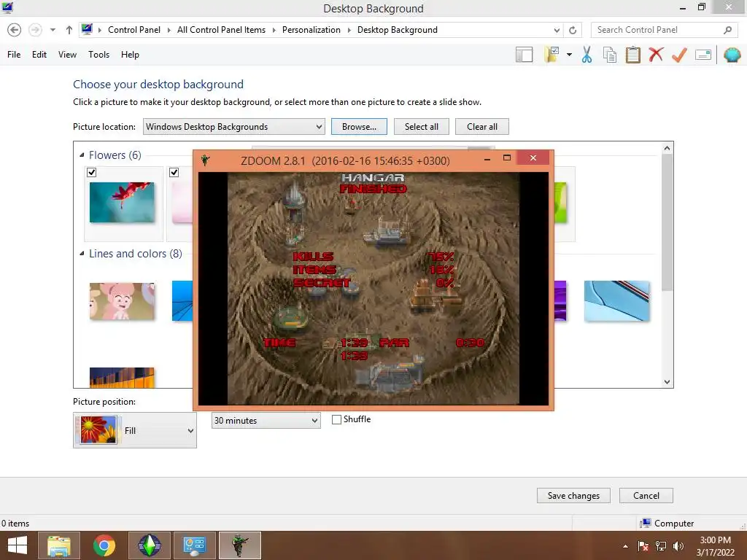Click the Back navigation arrow

tap(15, 30)
